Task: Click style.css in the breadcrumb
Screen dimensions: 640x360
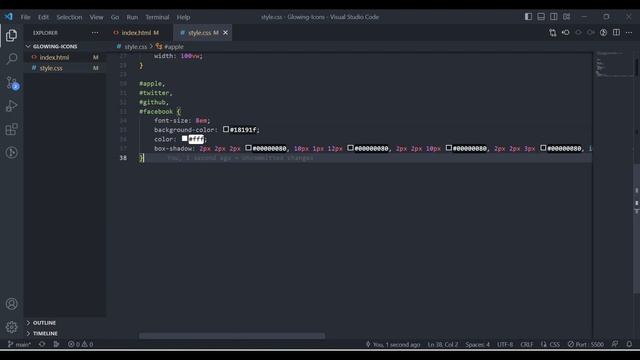Action: click(x=135, y=47)
